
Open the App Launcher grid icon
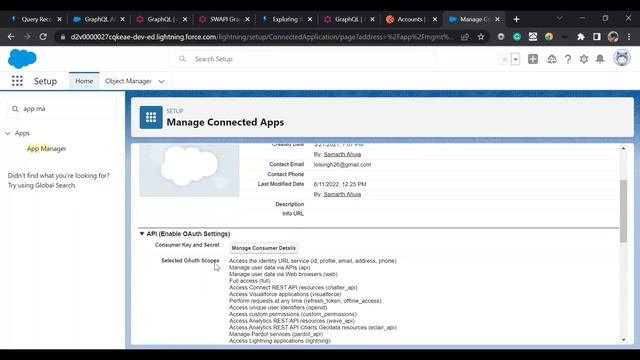tap(17, 81)
